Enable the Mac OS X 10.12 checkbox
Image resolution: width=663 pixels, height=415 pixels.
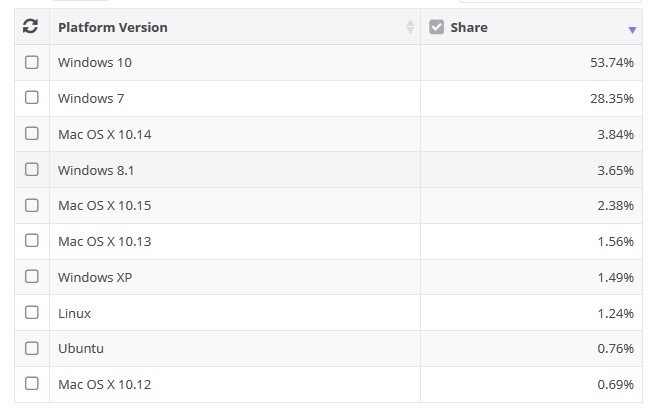32,384
